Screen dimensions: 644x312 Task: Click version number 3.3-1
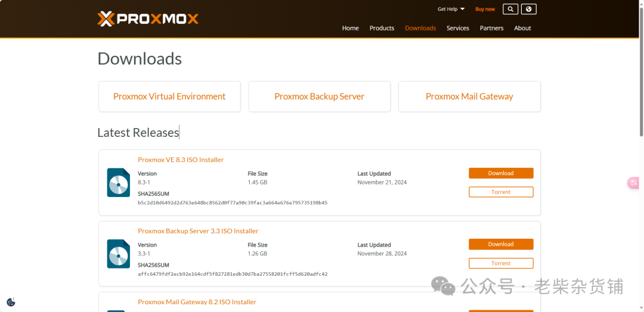pos(144,254)
